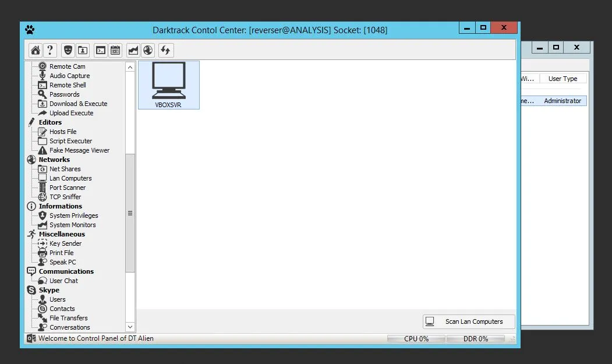Click the Scan Lan Computers button
This screenshot has width=612, height=364.
469,321
